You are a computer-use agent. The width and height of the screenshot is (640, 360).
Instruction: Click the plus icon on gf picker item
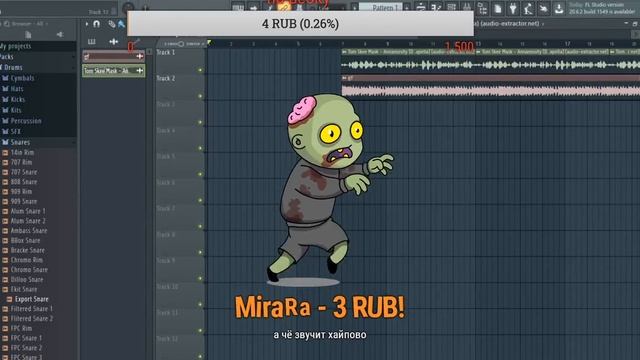tap(140, 56)
